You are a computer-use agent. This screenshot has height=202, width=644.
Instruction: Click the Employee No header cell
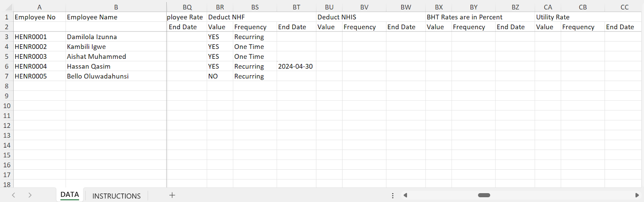[x=39, y=17]
